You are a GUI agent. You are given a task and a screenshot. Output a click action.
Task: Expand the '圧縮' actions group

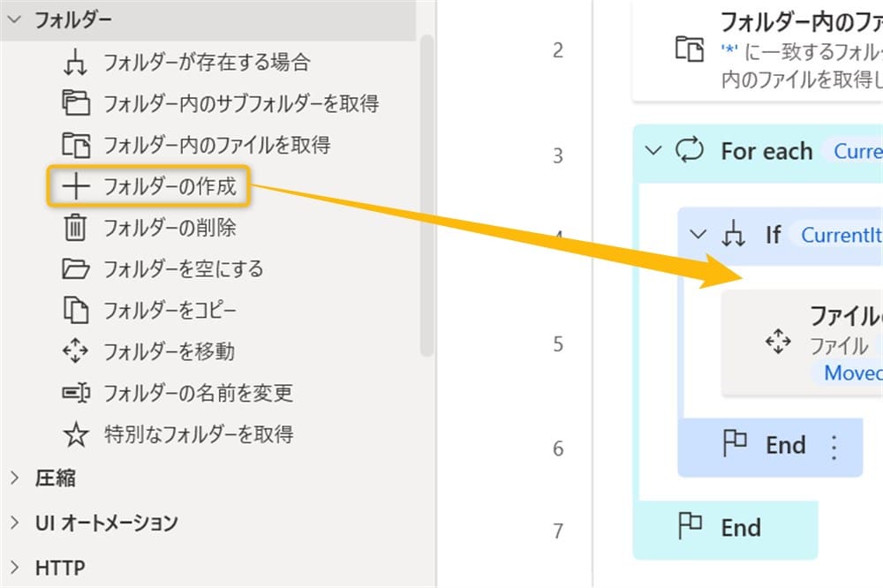click(x=15, y=479)
